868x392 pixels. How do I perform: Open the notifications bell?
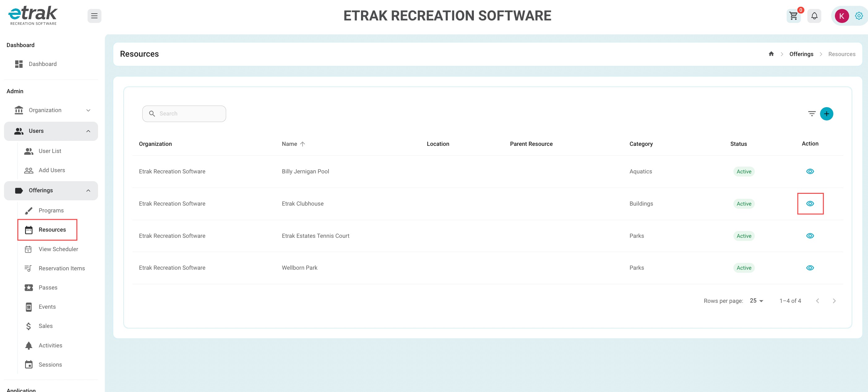[x=814, y=16]
